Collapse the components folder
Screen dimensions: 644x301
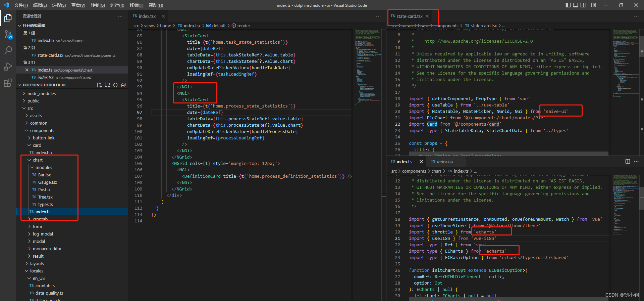pos(42,130)
